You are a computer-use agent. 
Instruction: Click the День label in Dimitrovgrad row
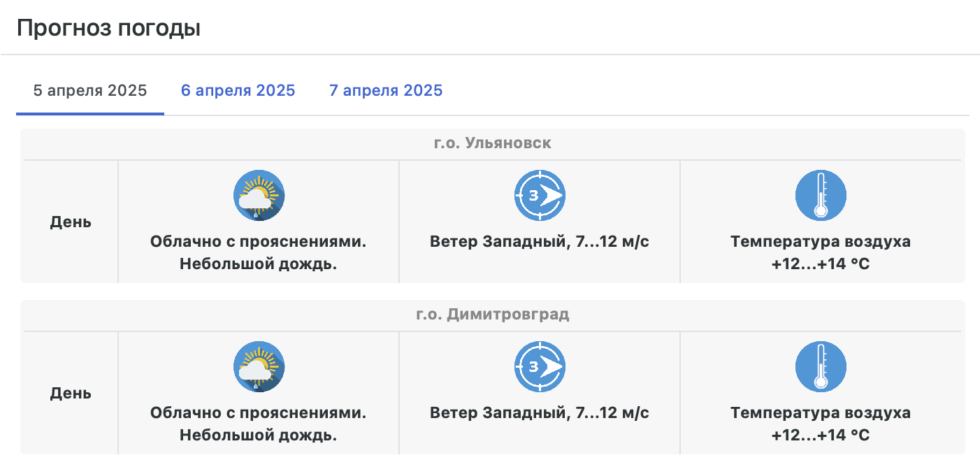point(71,394)
